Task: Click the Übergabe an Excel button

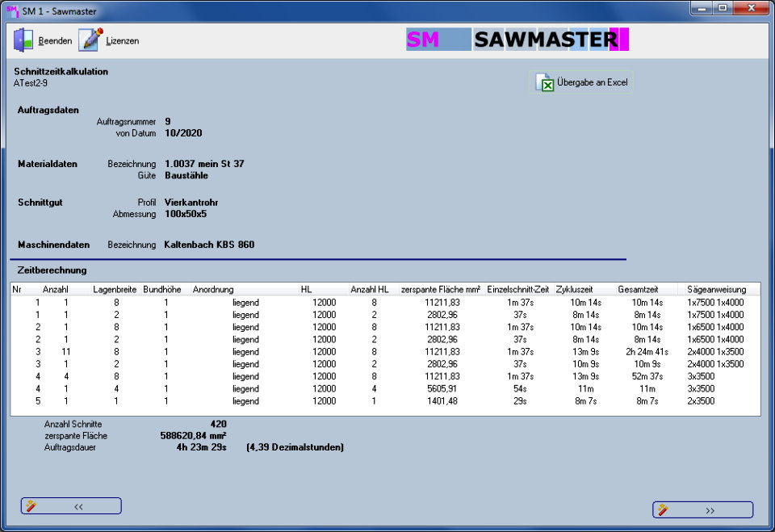Action: (x=581, y=82)
